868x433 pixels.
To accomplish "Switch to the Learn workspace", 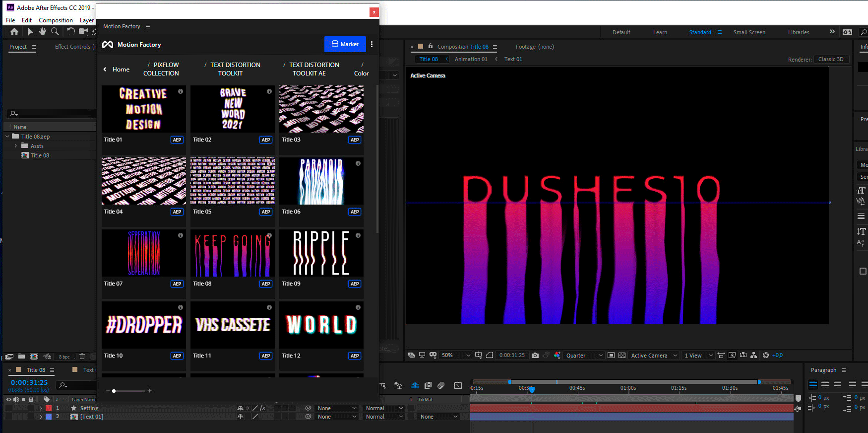I will pyautogui.click(x=660, y=32).
